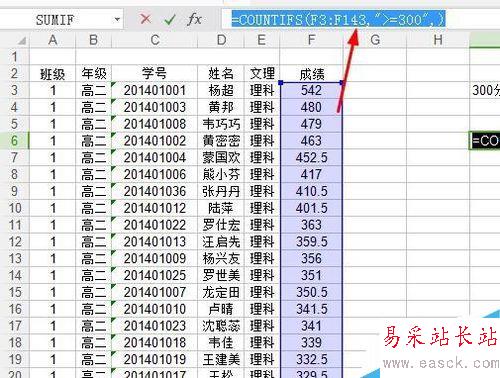Image resolution: width=500 pixels, height=378 pixels.
Task: Select score cell 401.5
Action: tap(311, 208)
